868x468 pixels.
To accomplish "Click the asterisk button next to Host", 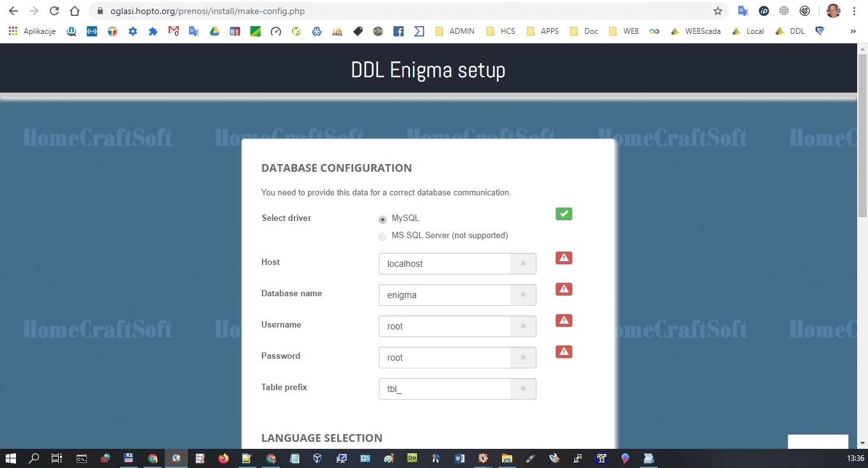I will click(523, 264).
